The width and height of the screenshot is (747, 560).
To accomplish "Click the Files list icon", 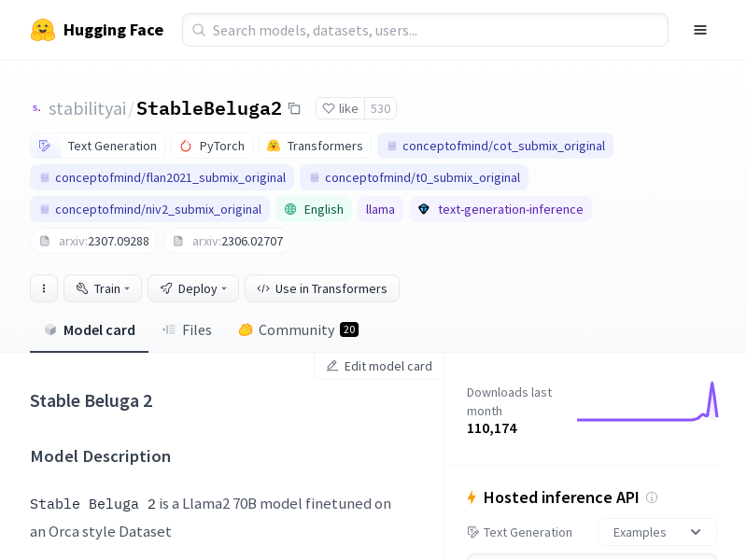I will 169,329.
